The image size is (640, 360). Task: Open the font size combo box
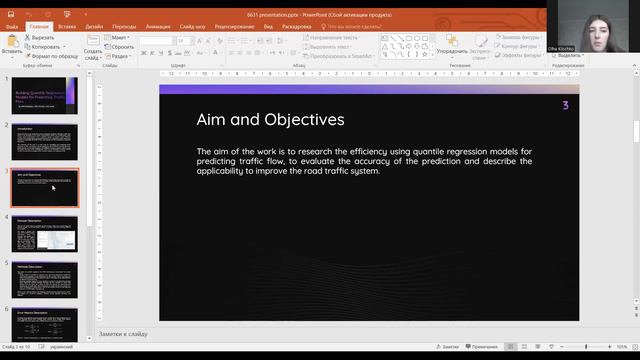coord(185,41)
